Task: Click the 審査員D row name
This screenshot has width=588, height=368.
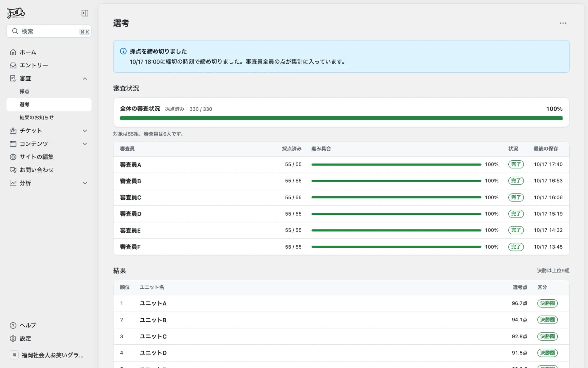Action: (130, 214)
